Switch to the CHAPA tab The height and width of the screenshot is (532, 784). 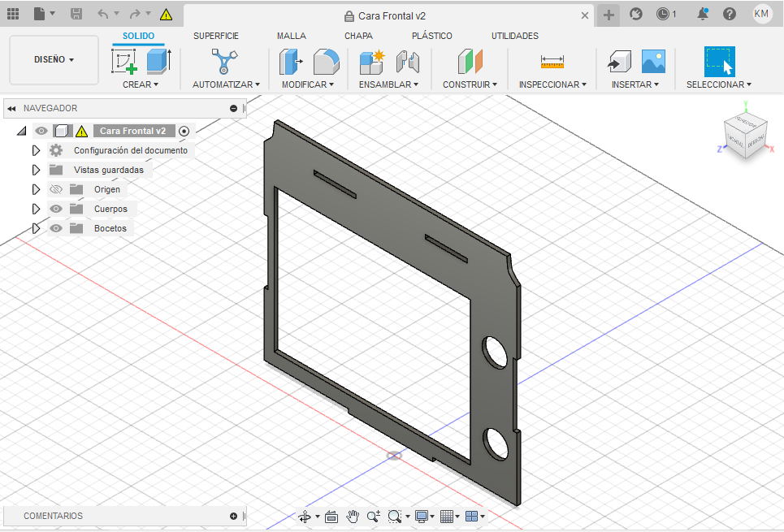(358, 36)
